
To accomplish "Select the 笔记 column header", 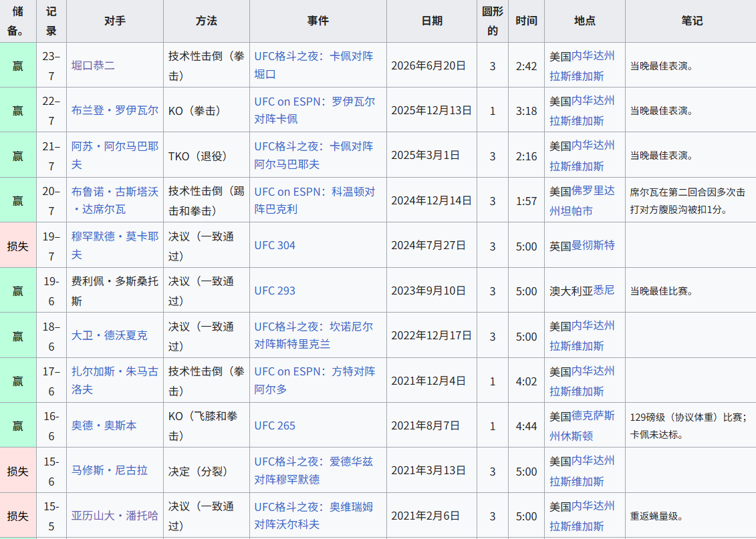I will tap(692, 21).
